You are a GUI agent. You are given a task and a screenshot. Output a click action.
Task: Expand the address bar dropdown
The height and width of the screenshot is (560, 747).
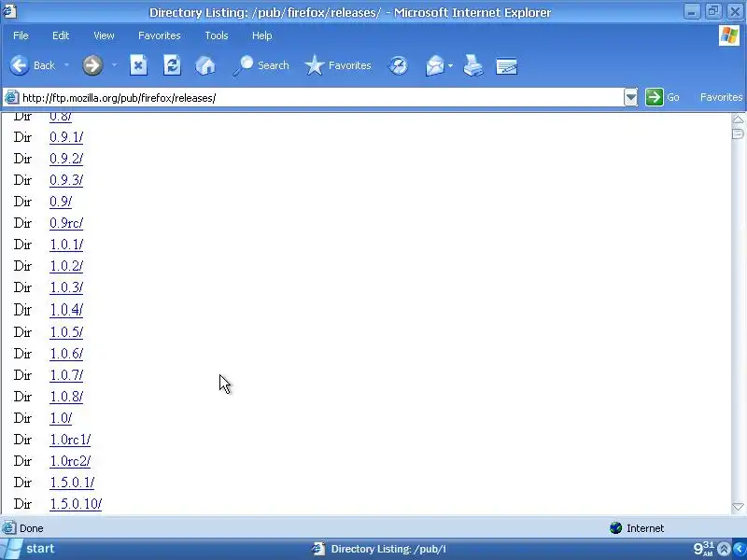click(x=631, y=98)
